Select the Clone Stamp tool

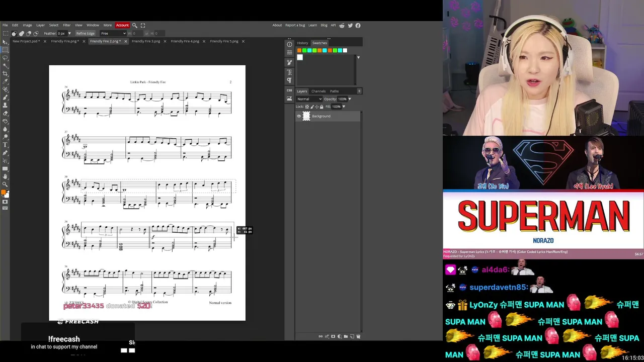(5, 105)
